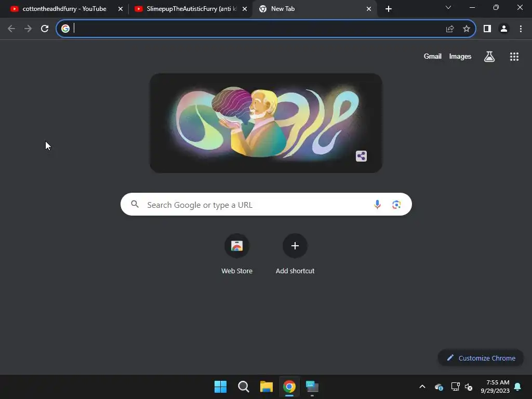
Task: Open Windows taskbar search
Action: click(x=244, y=387)
